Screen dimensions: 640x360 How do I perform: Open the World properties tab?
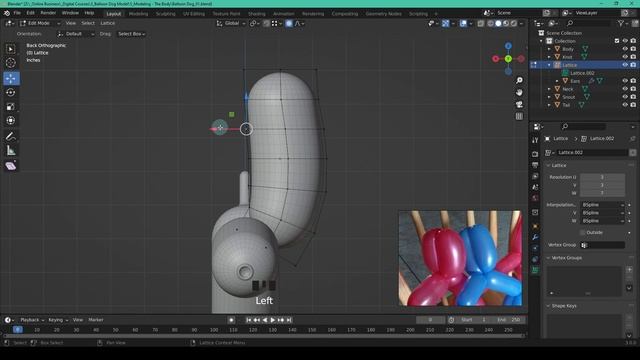click(535, 198)
